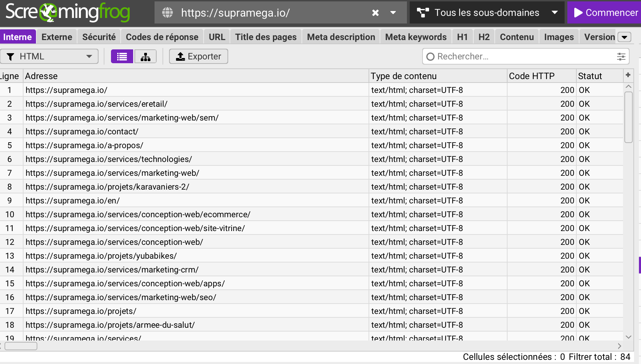Click the vertical scrollbar up arrow
This screenshot has width=641, height=364.
(x=629, y=86)
